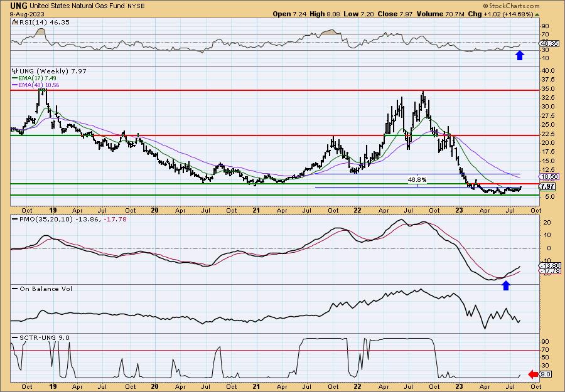
Task: Select the UNG (Weekly) 7.97 legend
Action: coord(52,71)
